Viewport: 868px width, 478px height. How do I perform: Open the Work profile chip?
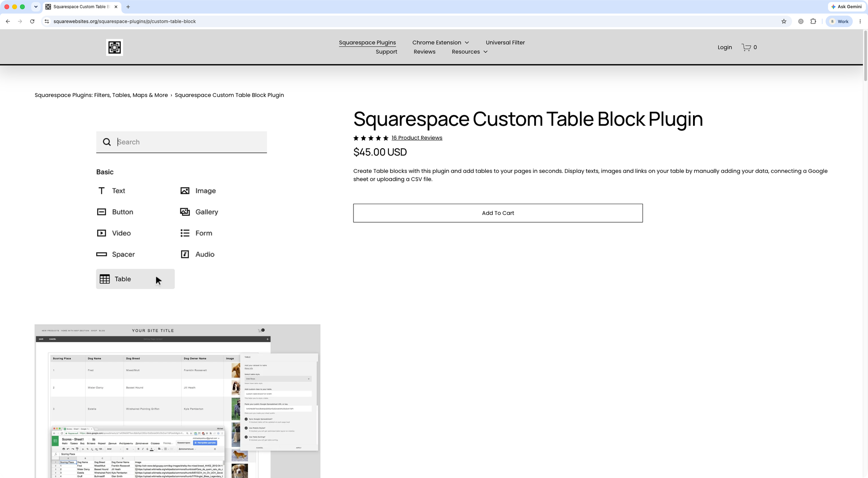(x=840, y=22)
